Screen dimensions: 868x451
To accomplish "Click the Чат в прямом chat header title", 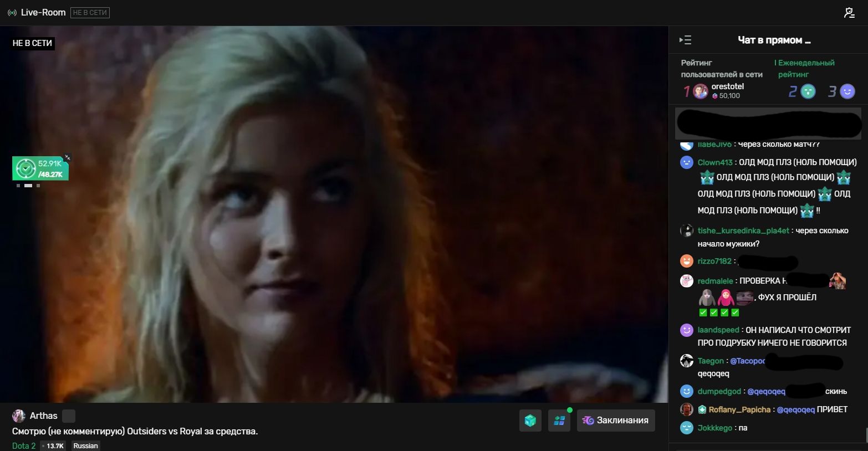I will 774,40.
